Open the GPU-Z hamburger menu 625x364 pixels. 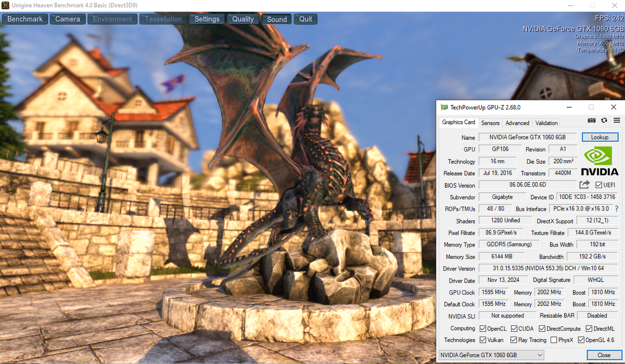pyautogui.click(x=617, y=120)
